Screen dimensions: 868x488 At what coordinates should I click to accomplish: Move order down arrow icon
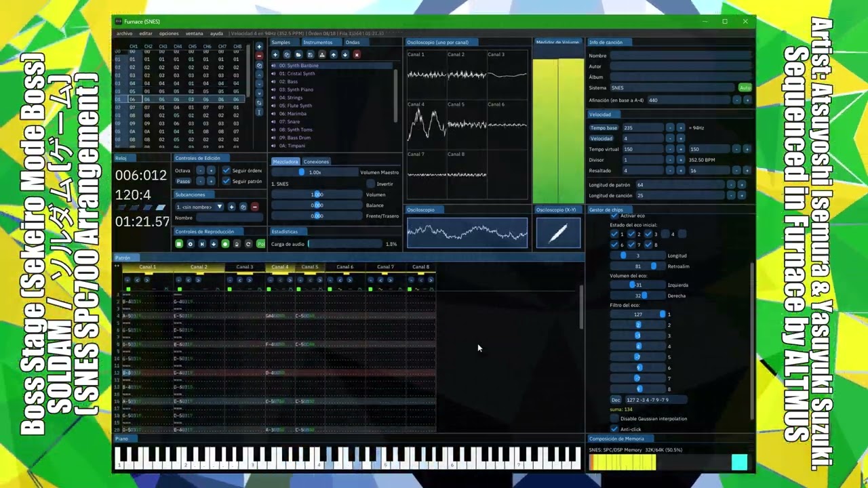[259, 84]
